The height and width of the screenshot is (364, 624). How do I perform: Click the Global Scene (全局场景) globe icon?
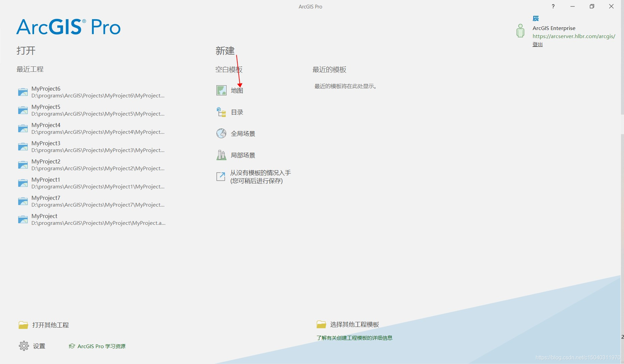pos(221,133)
